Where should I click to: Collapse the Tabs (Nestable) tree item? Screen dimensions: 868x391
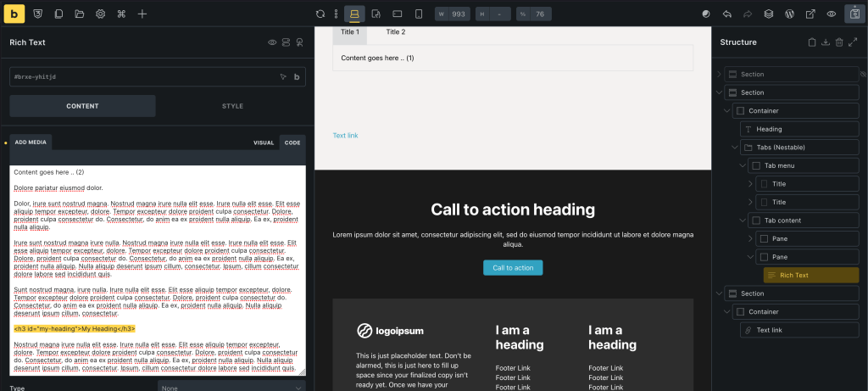pos(735,148)
